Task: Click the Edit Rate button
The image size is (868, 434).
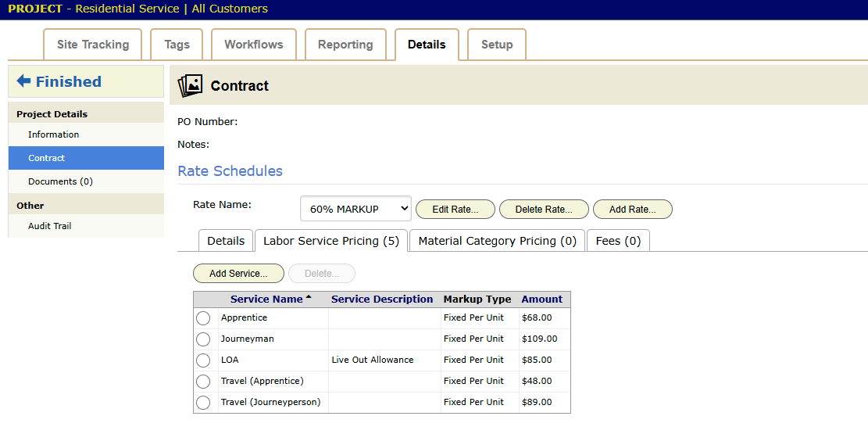Action: [455, 210]
